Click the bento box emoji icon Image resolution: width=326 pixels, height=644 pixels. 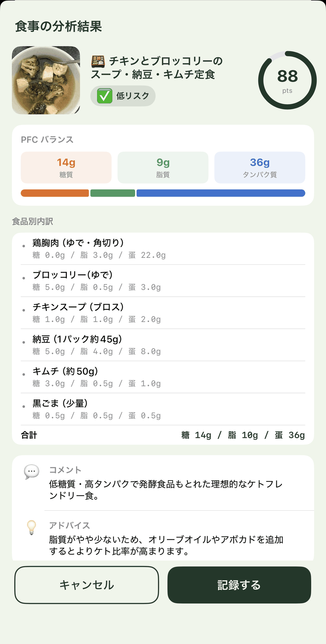tap(98, 61)
